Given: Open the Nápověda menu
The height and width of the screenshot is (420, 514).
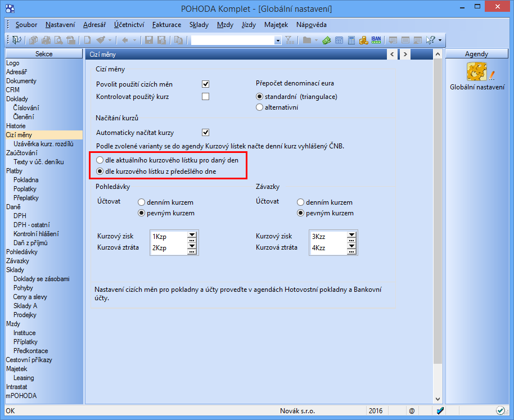Looking at the screenshot, I should click(312, 25).
